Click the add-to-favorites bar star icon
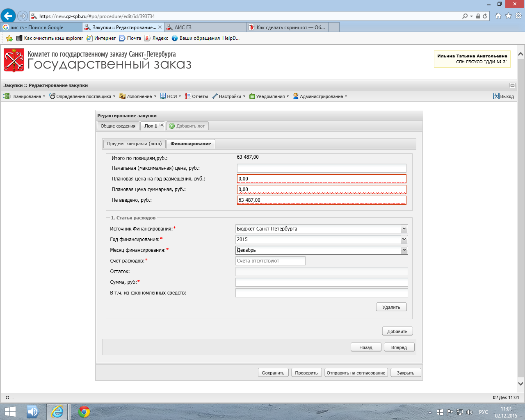The image size is (525, 420). (x=9, y=38)
